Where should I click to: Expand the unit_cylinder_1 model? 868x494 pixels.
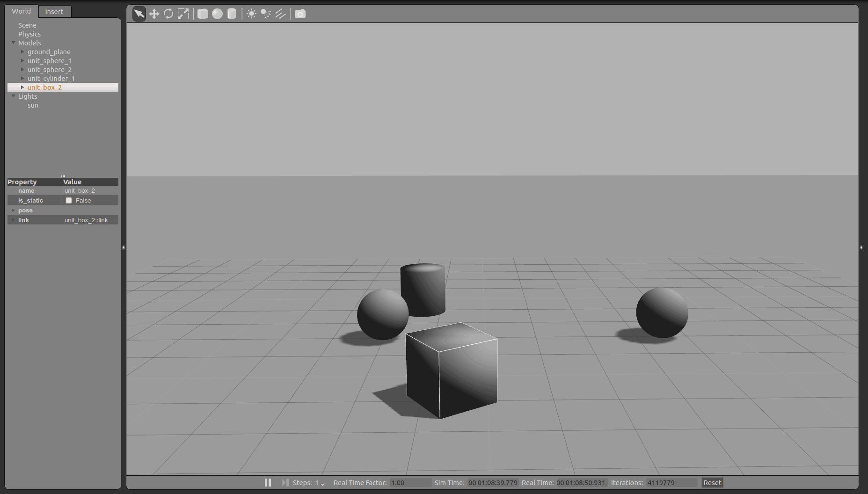click(x=22, y=78)
